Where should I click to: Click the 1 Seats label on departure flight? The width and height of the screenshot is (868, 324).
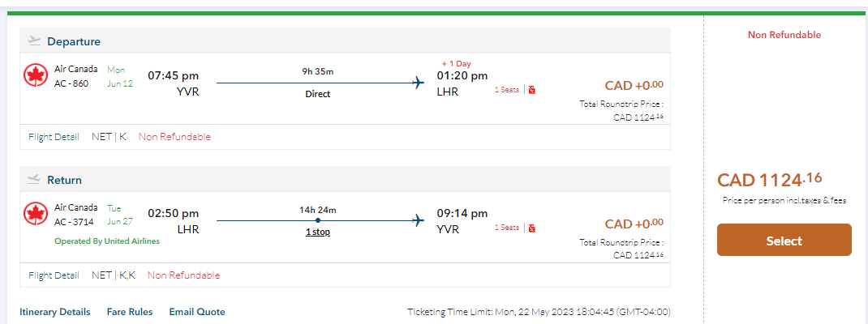click(507, 90)
